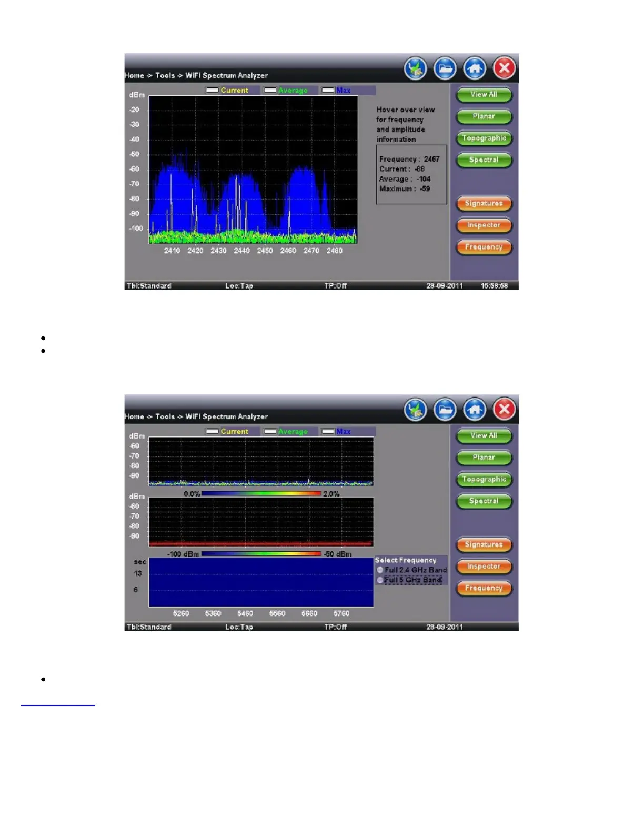Click the 28-09-2011 date in lower status bar
Screen dimensions: 644x834
coord(445,627)
